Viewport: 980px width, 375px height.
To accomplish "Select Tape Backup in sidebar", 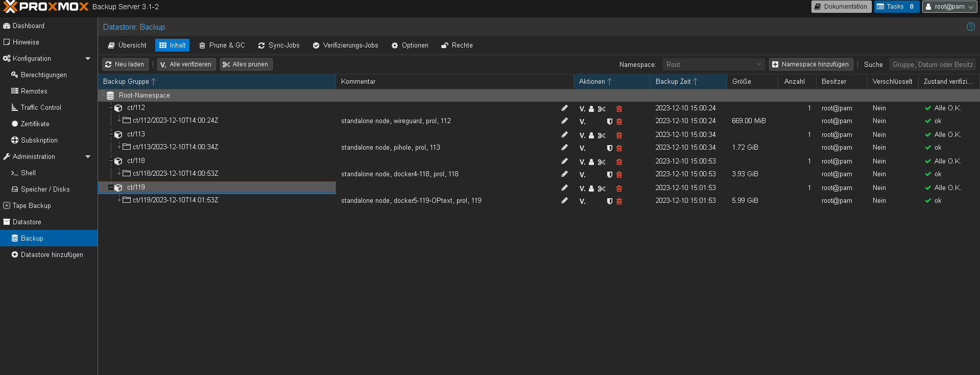I will [49, 206].
